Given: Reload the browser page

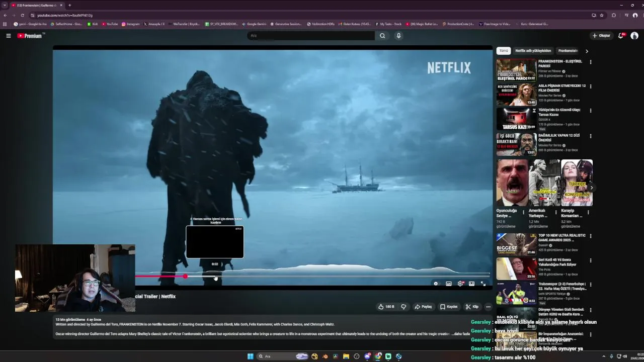Looking at the screenshot, I should point(22,15).
